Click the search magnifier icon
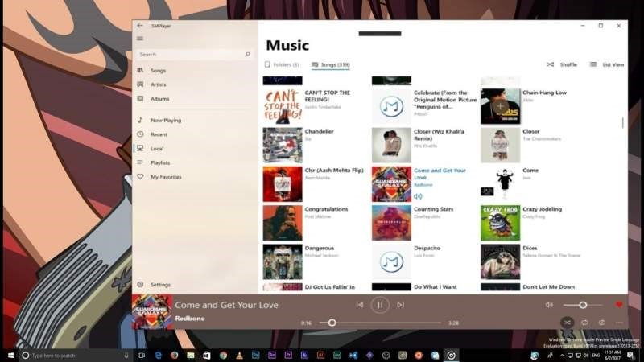The image size is (644, 362). click(247, 54)
